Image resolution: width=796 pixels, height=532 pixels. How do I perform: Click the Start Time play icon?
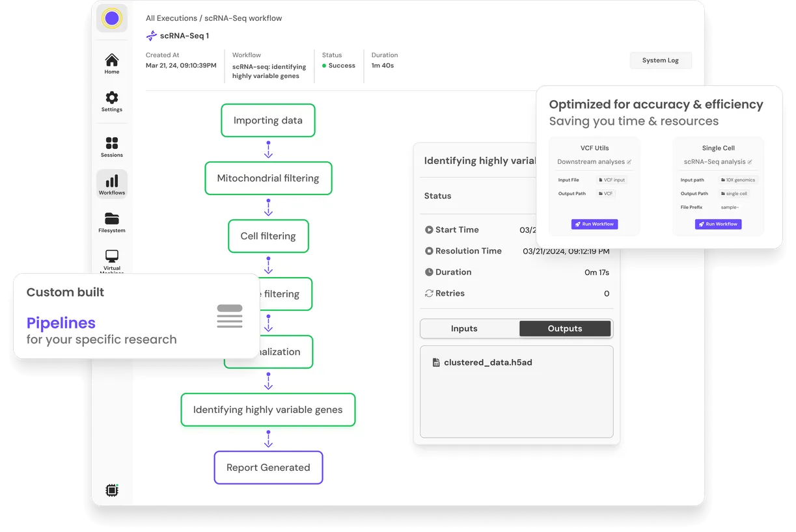(x=429, y=230)
